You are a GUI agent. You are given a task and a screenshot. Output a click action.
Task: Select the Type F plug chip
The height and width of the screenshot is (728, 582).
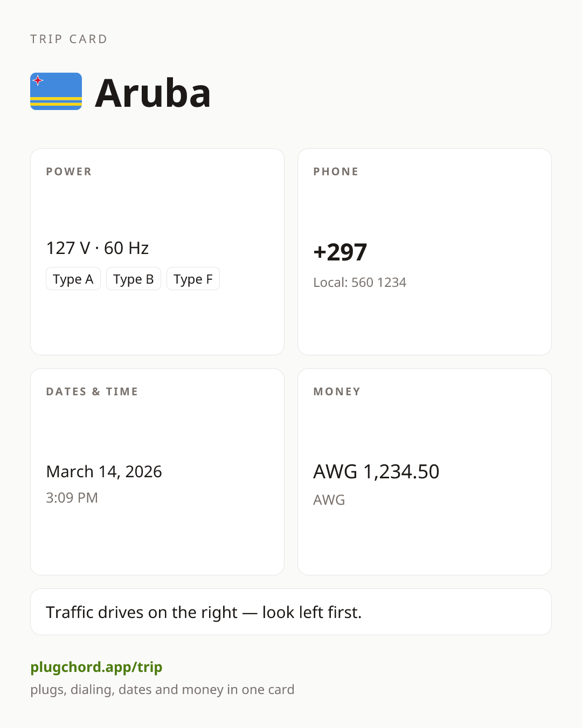[193, 279]
